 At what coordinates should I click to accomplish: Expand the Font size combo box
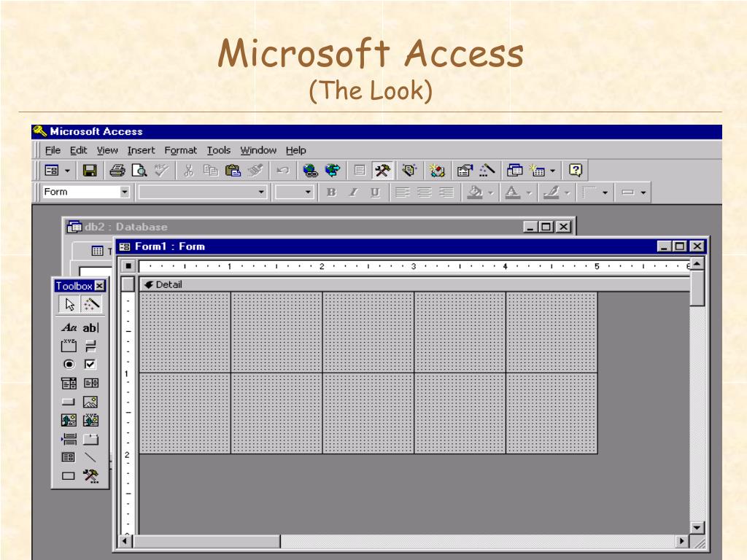(308, 192)
